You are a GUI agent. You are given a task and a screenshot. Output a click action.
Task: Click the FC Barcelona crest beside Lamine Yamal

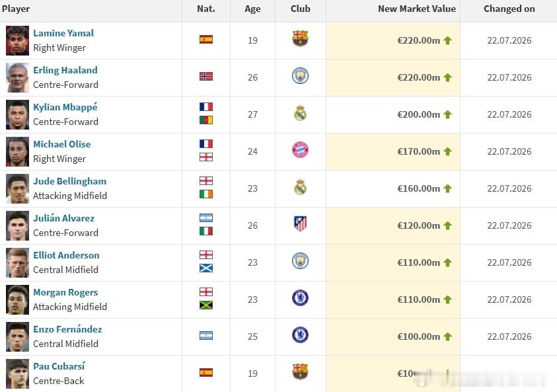click(x=300, y=39)
